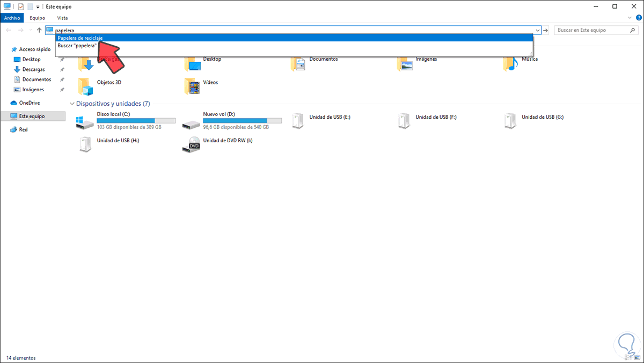Click the computer icon in the address bar
Image resolution: width=644 pixels, height=363 pixels.
click(x=50, y=30)
